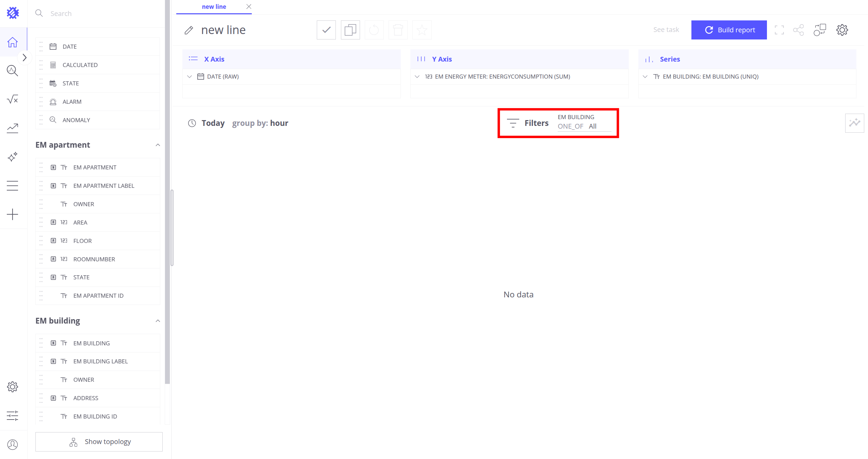Click the fullscreen icon near Build report
The width and height of the screenshot is (868, 459).
click(x=779, y=30)
